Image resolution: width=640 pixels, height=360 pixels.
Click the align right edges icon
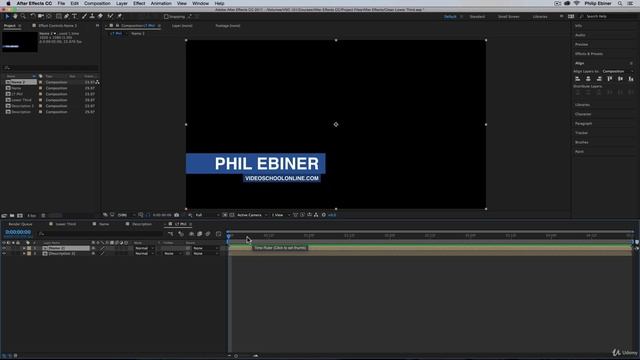[599, 79]
